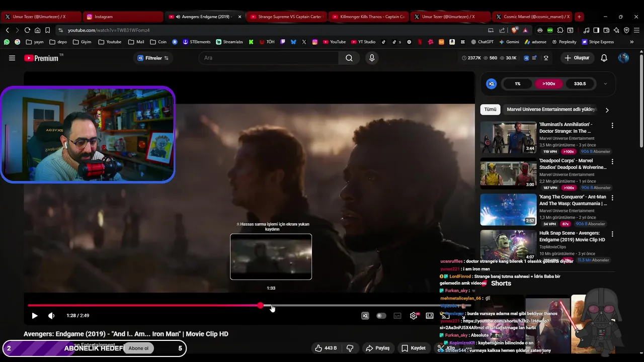Open Brave wallet icon
Image resolution: width=644 pixels, height=362 pixels.
606,30
